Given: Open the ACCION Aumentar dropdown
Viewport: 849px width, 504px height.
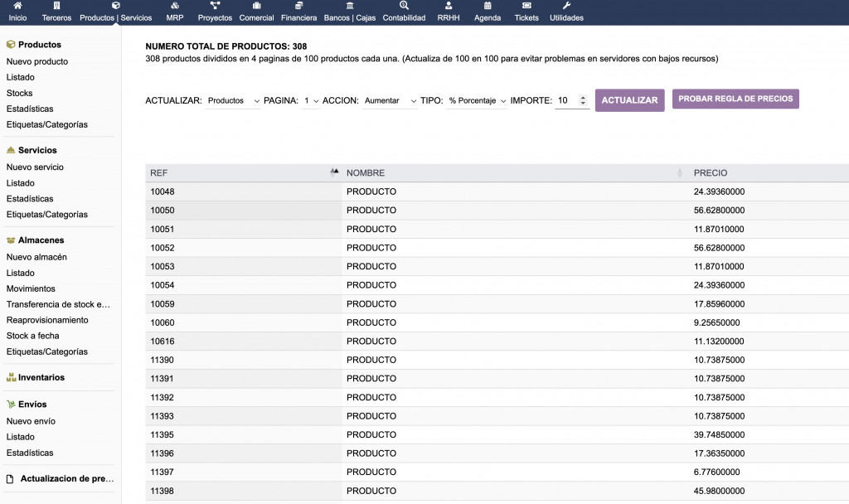Looking at the screenshot, I should (390, 100).
